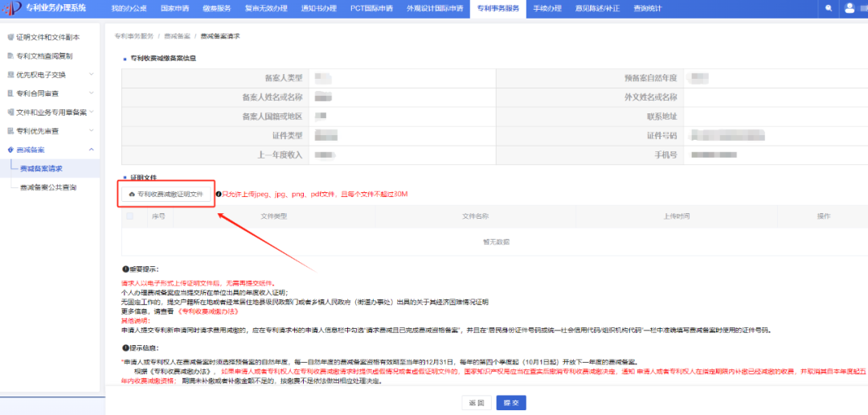Screen dimensions: 868x415
Task: Collapse the 费减备案 sidebar section
Action: pyautogui.click(x=92, y=150)
